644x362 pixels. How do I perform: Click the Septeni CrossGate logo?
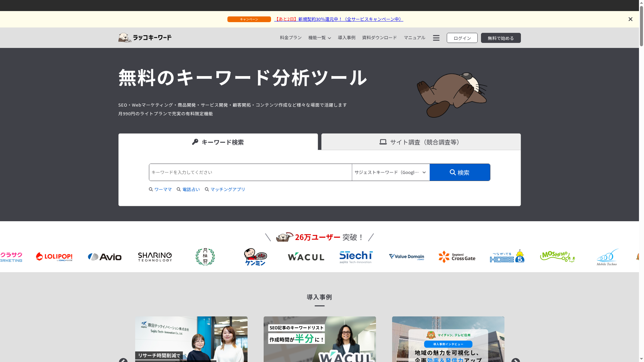click(457, 257)
